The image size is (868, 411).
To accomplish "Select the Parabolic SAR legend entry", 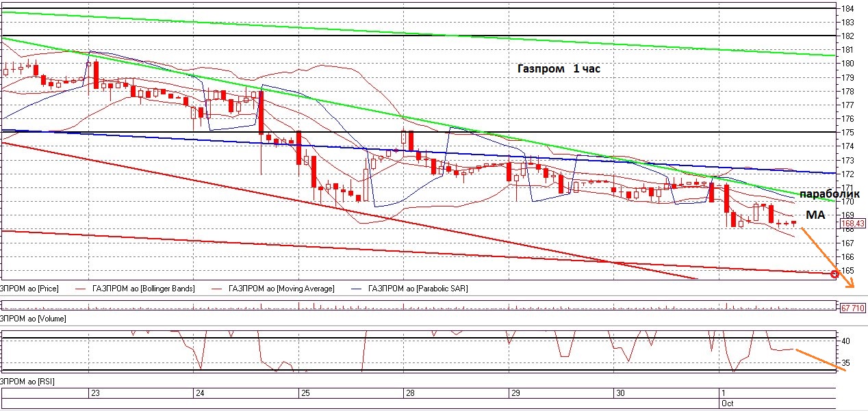I will (x=418, y=289).
